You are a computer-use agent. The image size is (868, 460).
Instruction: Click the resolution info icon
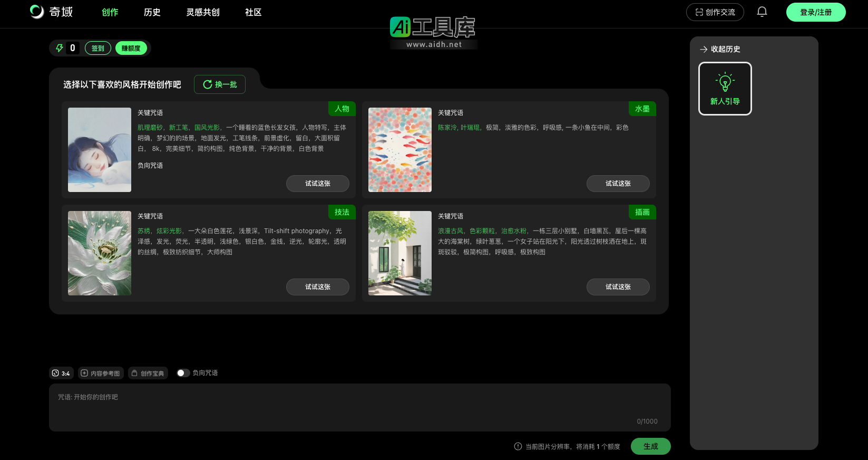click(x=518, y=446)
